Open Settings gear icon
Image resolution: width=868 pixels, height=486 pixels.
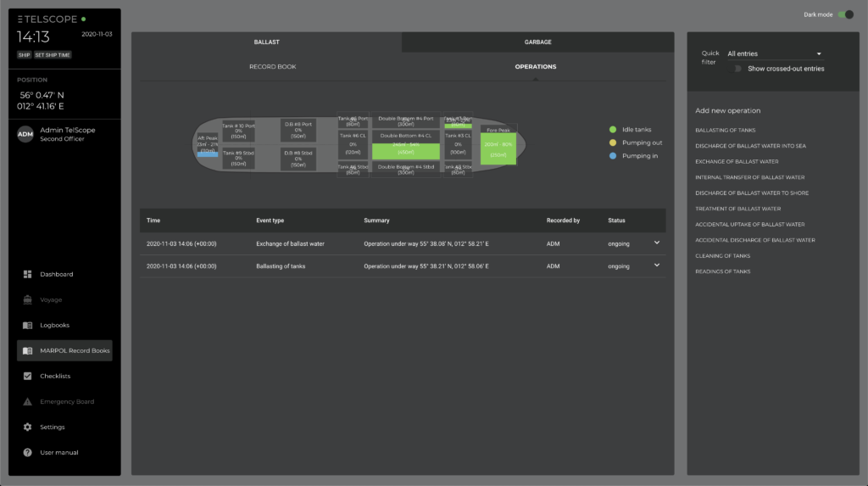[27, 427]
